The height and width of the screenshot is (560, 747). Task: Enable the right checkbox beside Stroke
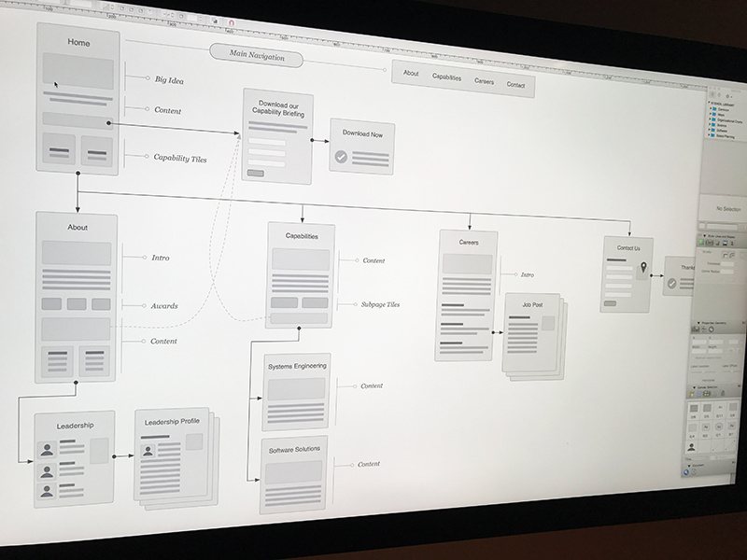pos(732,255)
